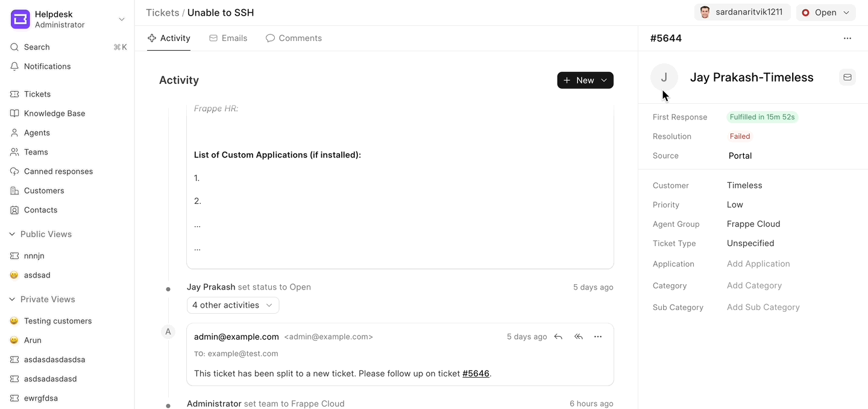Click the reply-all icon on admin email
This screenshot has height=409, width=868.
point(579,337)
